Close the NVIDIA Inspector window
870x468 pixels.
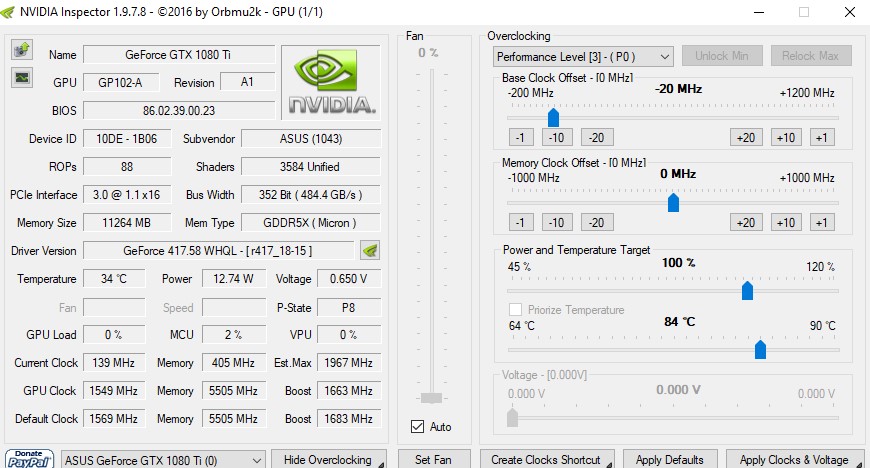pyautogui.click(x=849, y=12)
